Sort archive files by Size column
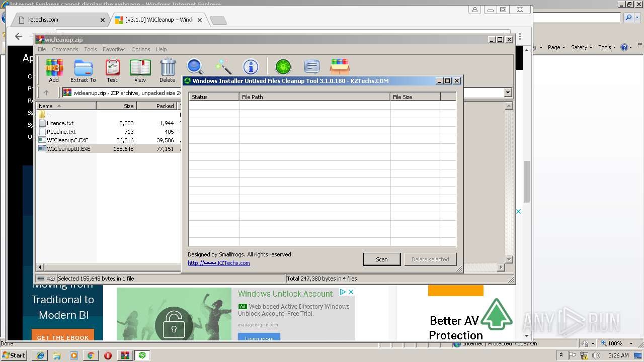This screenshot has height=362, width=644. click(116, 106)
